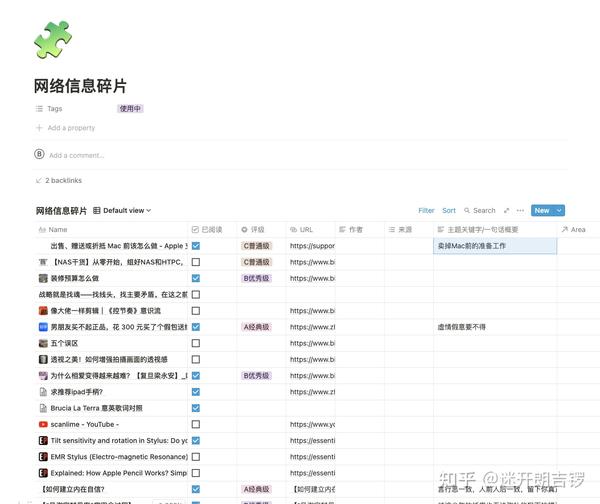
Task: Open the database as full page with the expand icon
Action: coord(507,210)
